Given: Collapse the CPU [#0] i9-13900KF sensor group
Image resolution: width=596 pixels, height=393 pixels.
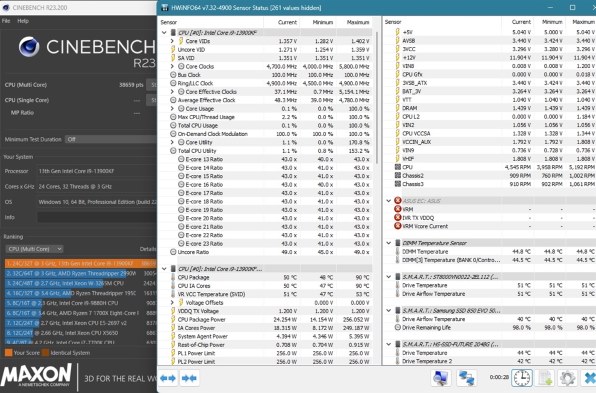Looking at the screenshot, I should [x=164, y=33].
